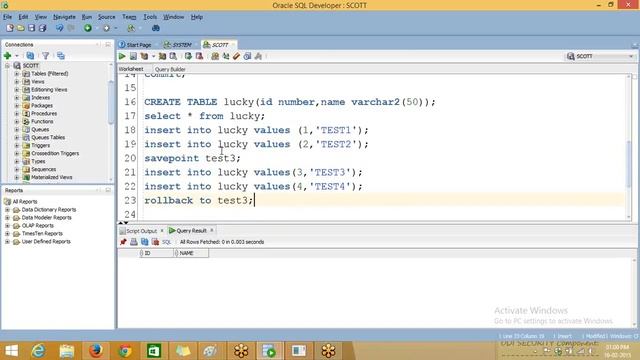Select the User Defined Reports item
Image resolution: width=640 pixels, height=360 pixels.
pyautogui.click(x=46, y=242)
